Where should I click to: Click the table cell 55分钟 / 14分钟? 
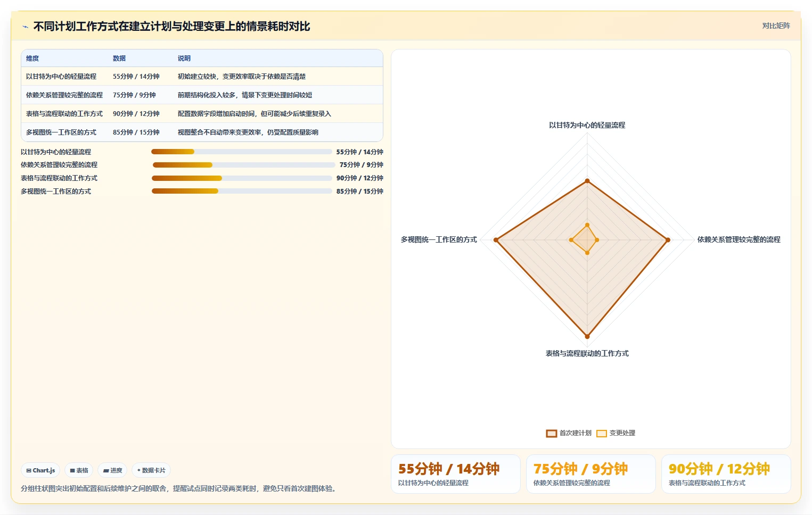point(136,77)
